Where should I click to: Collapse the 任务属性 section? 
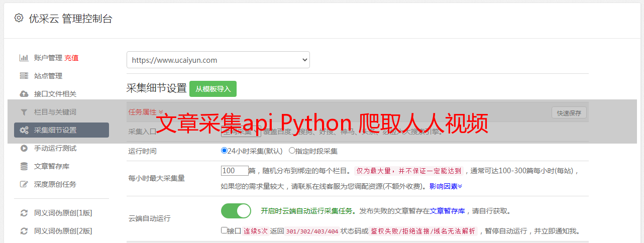point(146,112)
